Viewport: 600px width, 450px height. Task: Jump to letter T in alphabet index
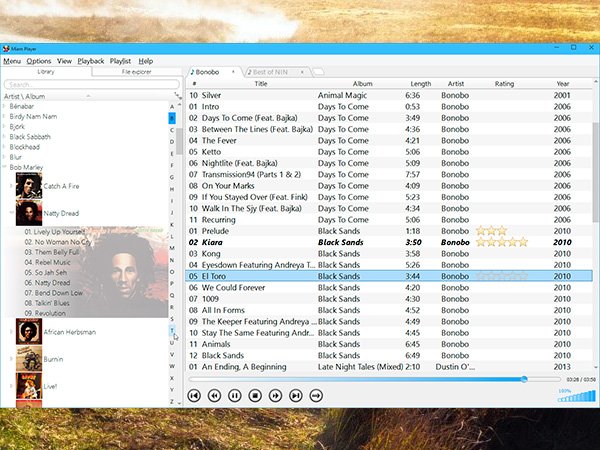[172, 330]
